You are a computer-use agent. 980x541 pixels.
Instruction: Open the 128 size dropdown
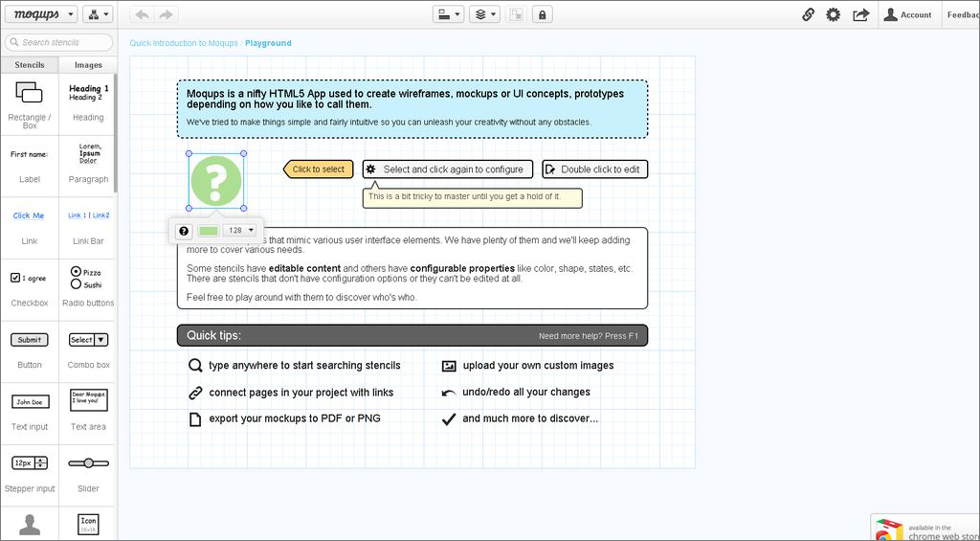click(x=240, y=230)
